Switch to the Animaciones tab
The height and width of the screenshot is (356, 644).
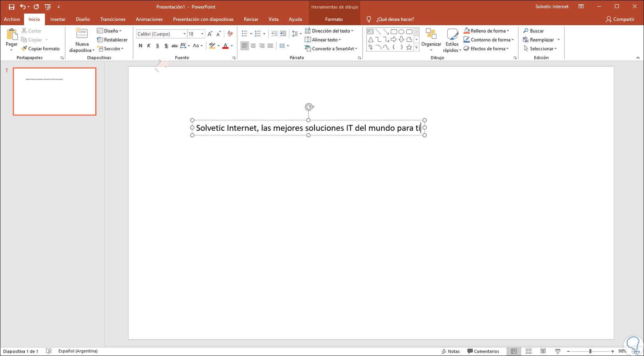149,19
